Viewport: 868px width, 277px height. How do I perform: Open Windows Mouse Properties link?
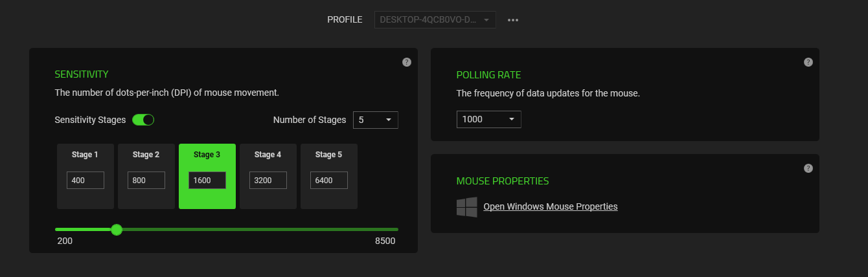[x=551, y=206]
